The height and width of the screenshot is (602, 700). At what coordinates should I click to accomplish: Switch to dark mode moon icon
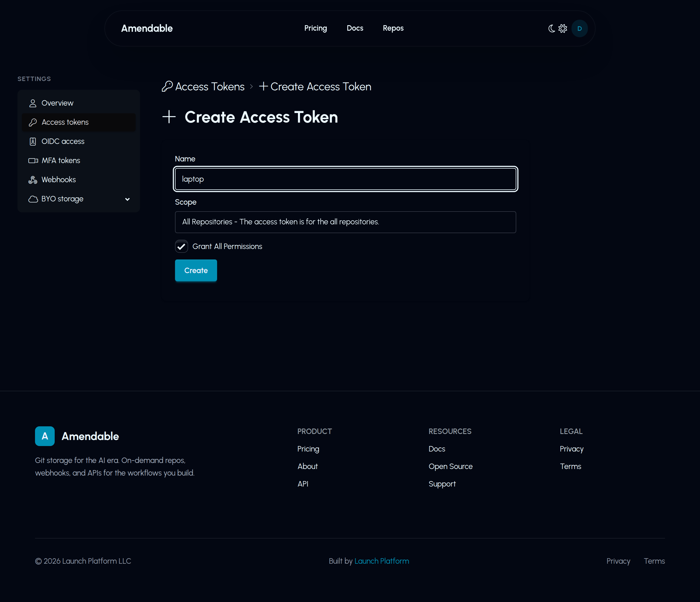click(x=552, y=28)
